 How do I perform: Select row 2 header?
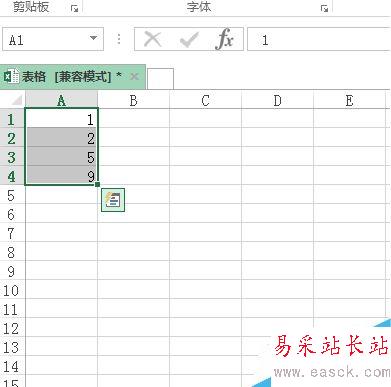[x=12, y=137]
